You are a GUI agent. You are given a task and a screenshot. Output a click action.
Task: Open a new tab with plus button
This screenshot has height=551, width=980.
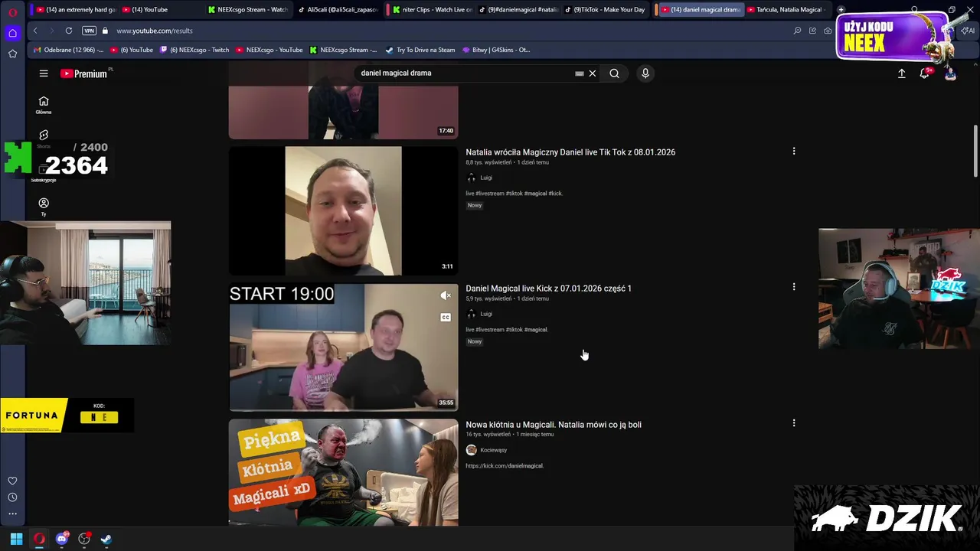(x=841, y=10)
